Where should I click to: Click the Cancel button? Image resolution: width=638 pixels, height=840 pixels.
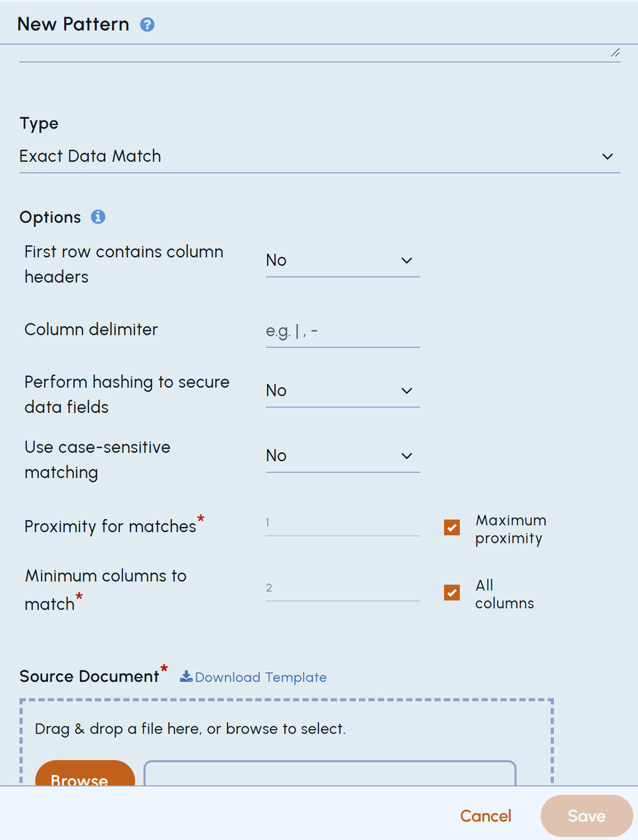(486, 816)
